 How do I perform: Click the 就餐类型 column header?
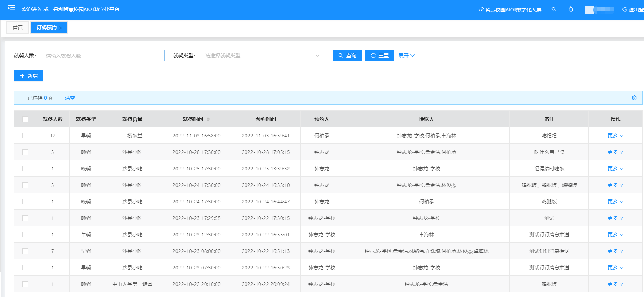[86, 119]
